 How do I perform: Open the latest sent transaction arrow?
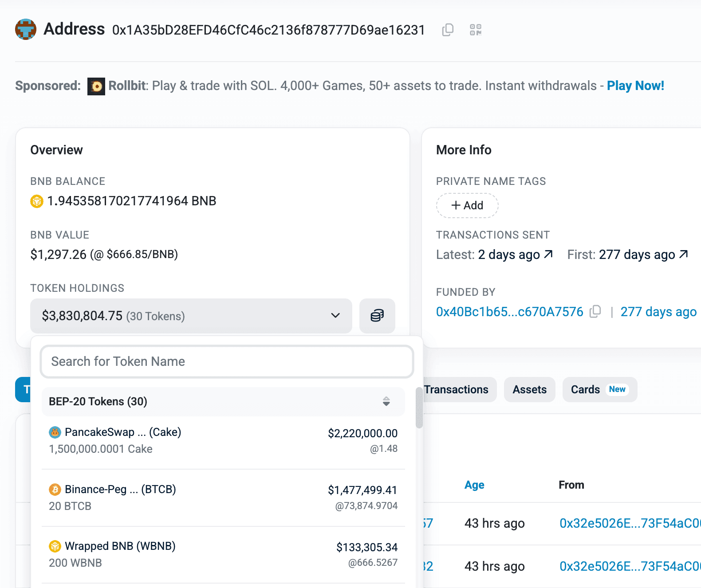[548, 254]
